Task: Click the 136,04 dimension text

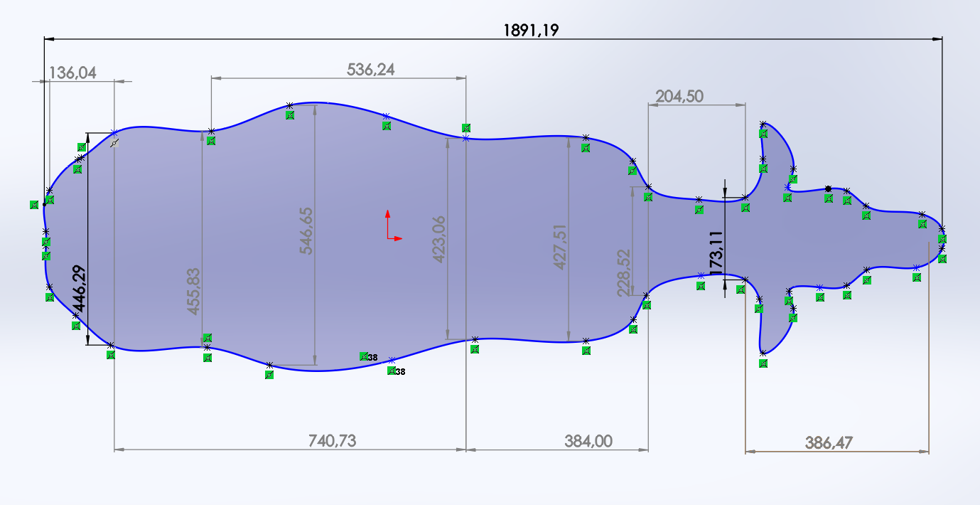Action: (72, 72)
